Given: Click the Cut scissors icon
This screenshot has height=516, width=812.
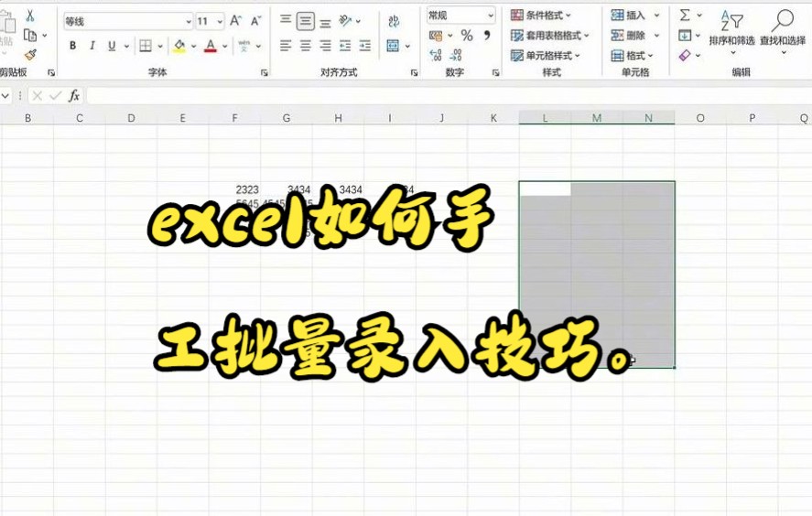Looking at the screenshot, I should coord(30,16).
